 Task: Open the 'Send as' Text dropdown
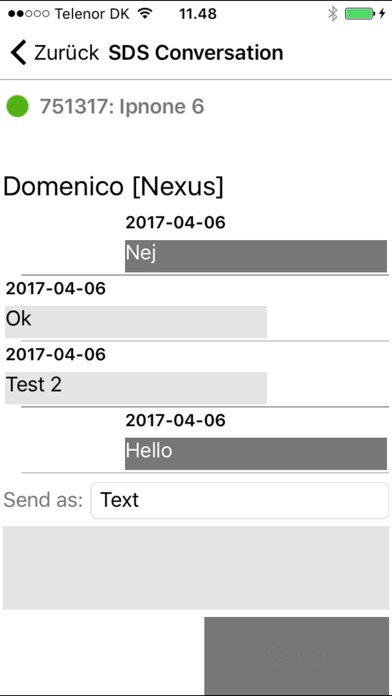click(x=240, y=500)
